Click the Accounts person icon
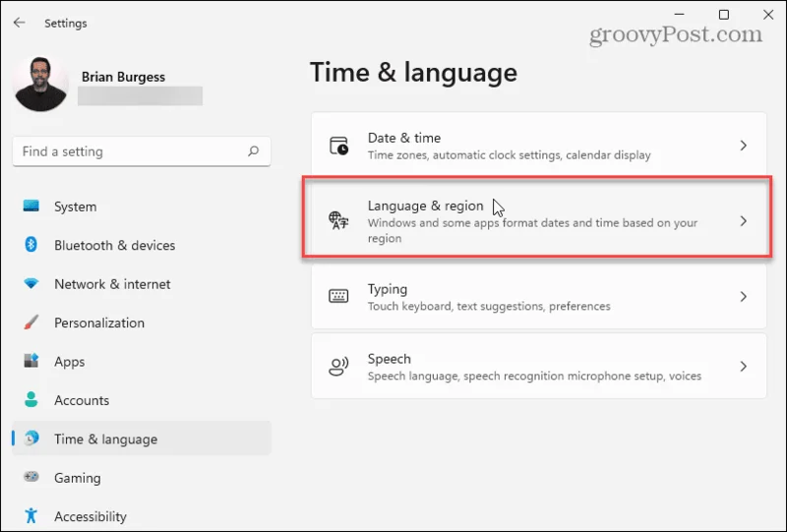The image size is (787, 532). 31,399
